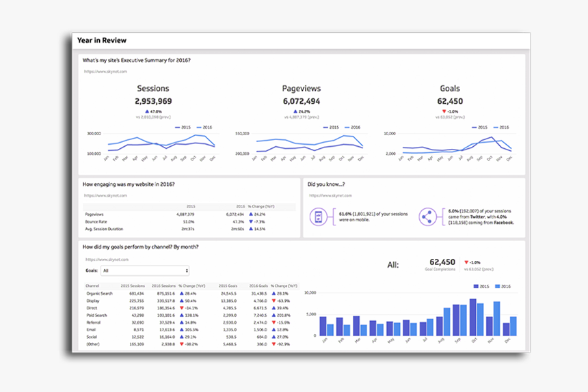Open the skynet.com link under Did you know
The width and height of the screenshot is (588, 392).
(330, 195)
